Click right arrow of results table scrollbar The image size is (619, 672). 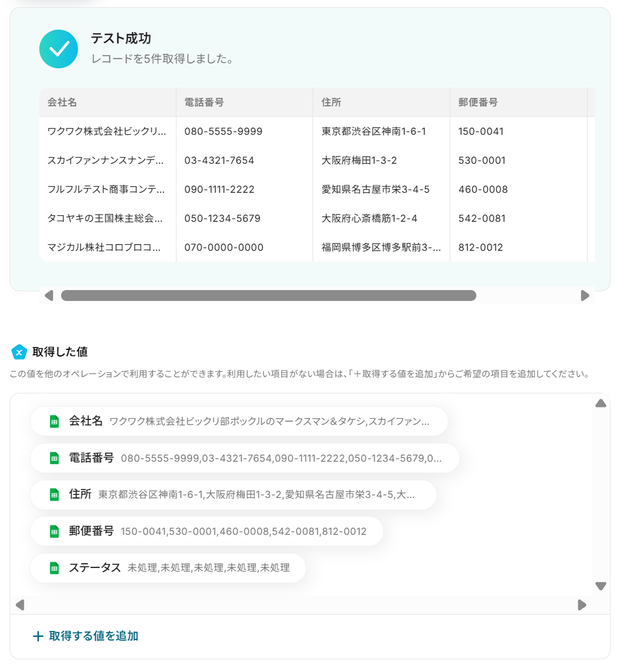585,296
